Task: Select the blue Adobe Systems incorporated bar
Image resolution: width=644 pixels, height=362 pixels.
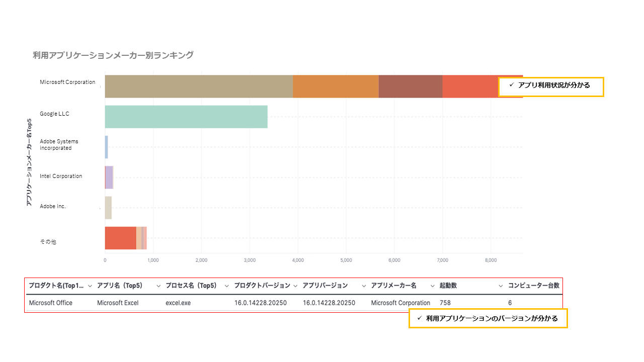Action: (106, 147)
